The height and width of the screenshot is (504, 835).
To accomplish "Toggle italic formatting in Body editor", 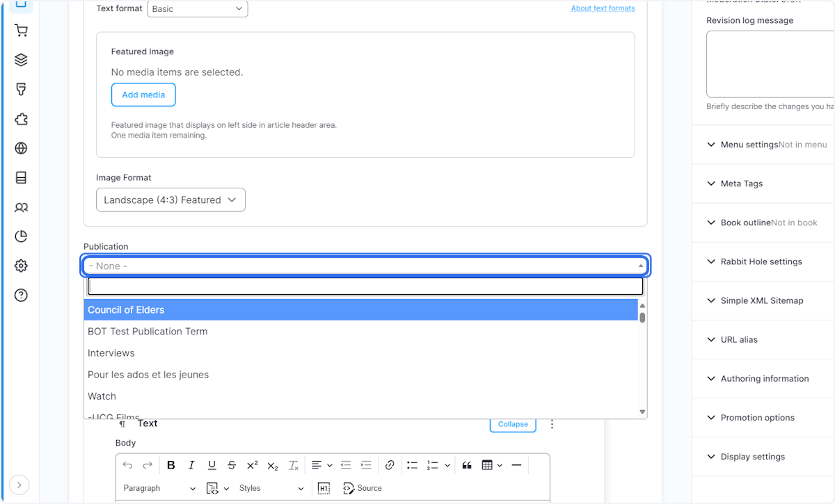I will pos(191,465).
